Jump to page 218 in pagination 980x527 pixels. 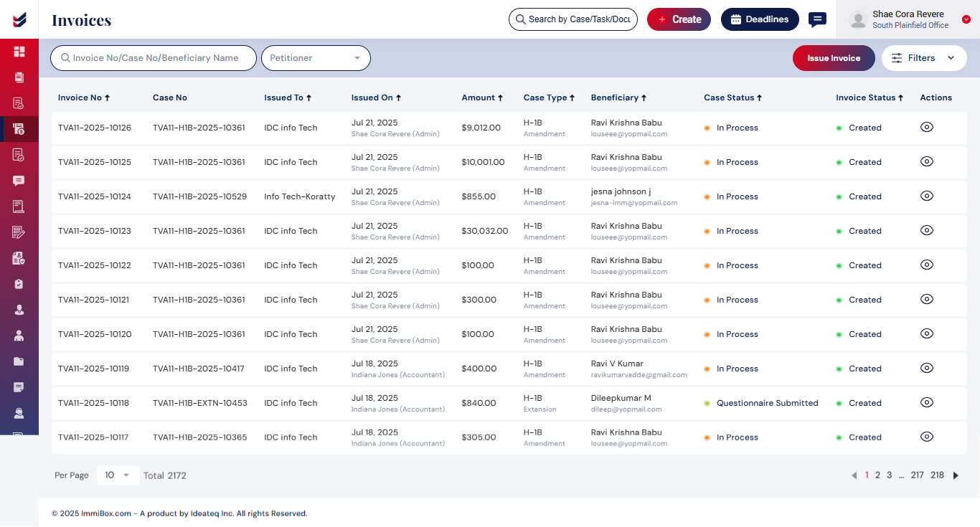click(x=937, y=475)
